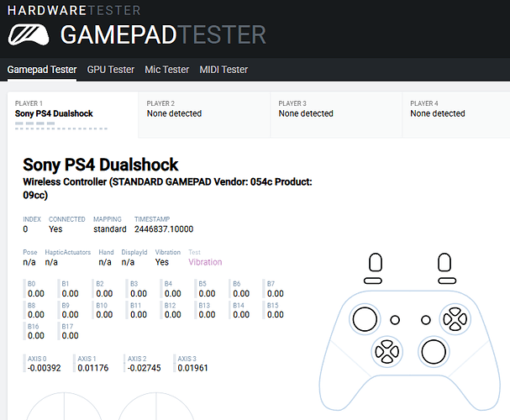Click the timestamp value 2446837.10000
Screen dimensions: 510x420
[164, 229]
